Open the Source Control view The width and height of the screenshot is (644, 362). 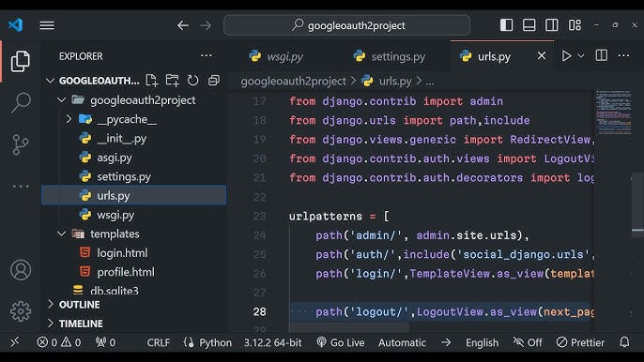[21, 144]
